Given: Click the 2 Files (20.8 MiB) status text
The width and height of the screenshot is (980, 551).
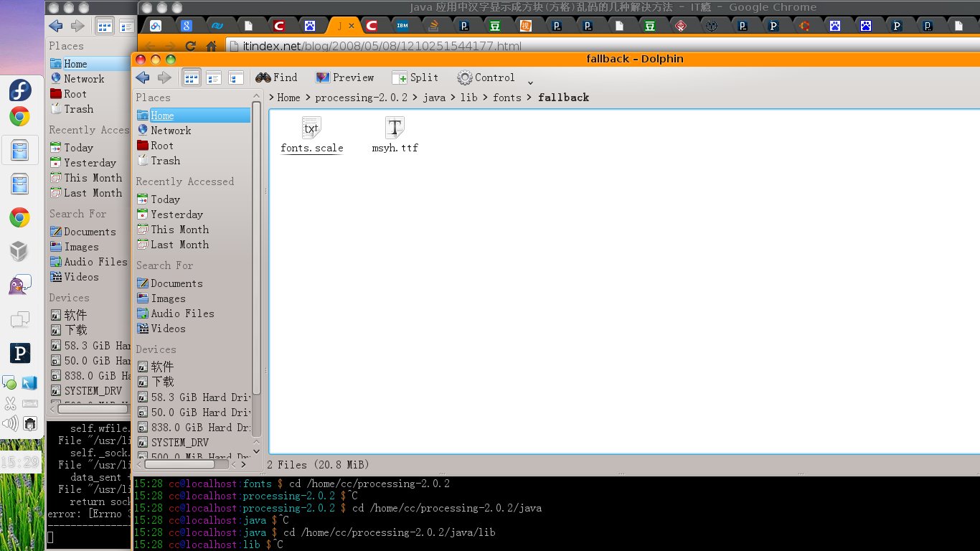Looking at the screenshot, I should tap(319, 465).
